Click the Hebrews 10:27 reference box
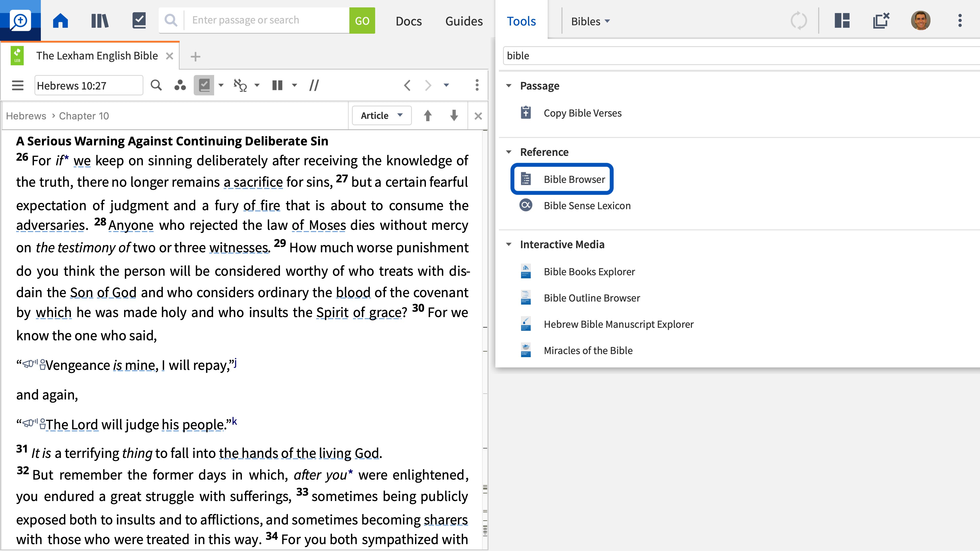This screenshot has width=980, height=551. pyautogui.click(x=89, y=85)
